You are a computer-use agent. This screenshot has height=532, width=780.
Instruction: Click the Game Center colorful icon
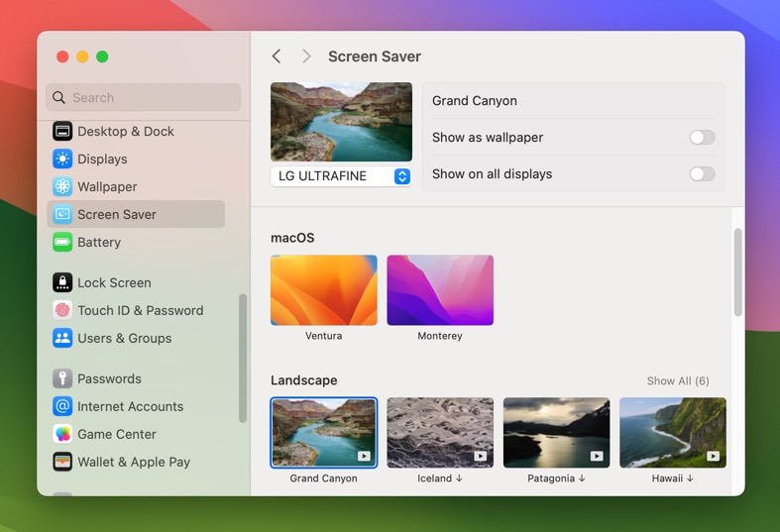(62, 434)
